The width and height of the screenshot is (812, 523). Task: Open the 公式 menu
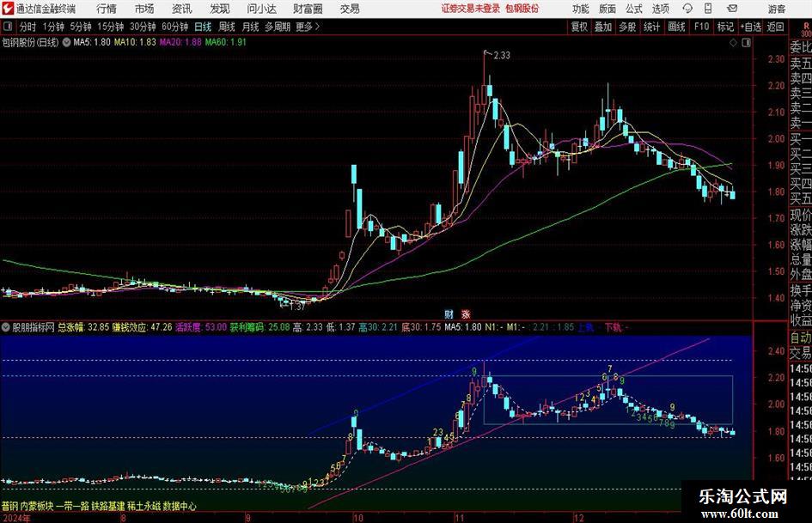pyautogui.click(x=634, y=9)
